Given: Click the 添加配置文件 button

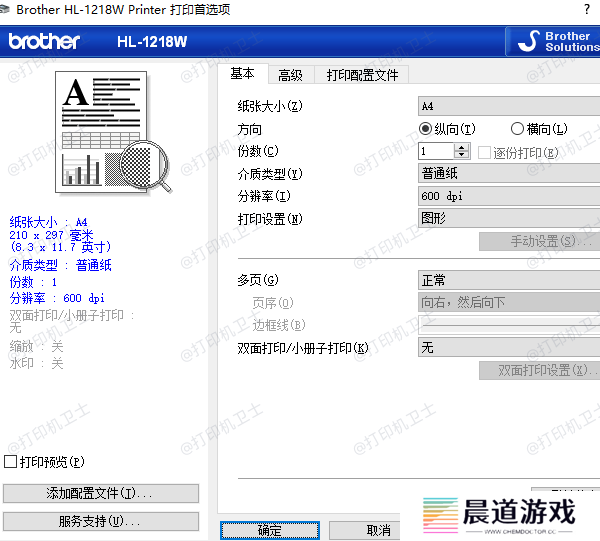Looking at the screenshot, I should coord(101,493).
